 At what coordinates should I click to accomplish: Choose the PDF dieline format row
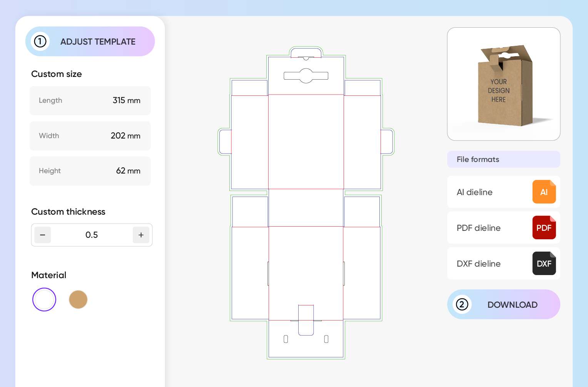coord(503,227)
